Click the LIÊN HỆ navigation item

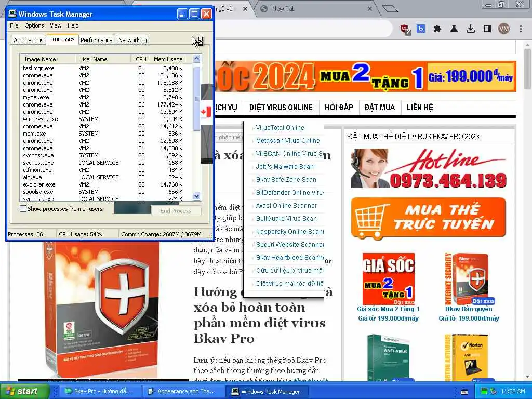(x=420, y=108)
